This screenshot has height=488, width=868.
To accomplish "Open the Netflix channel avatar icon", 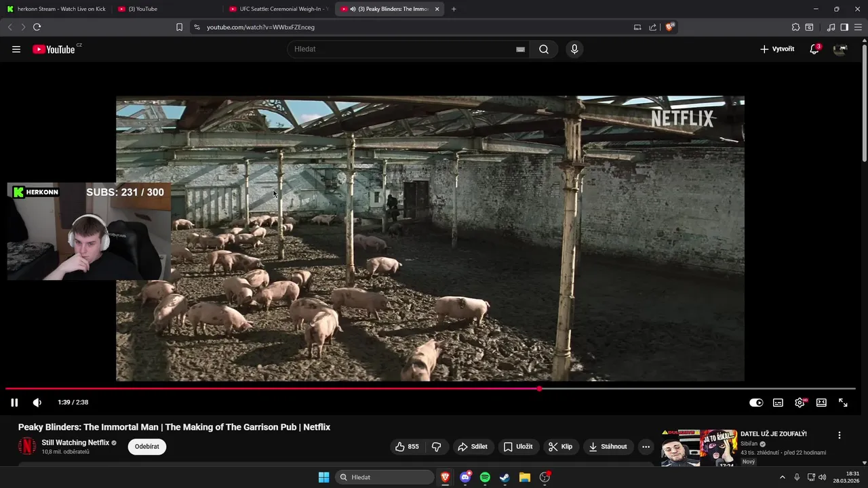I will point(27,447).
